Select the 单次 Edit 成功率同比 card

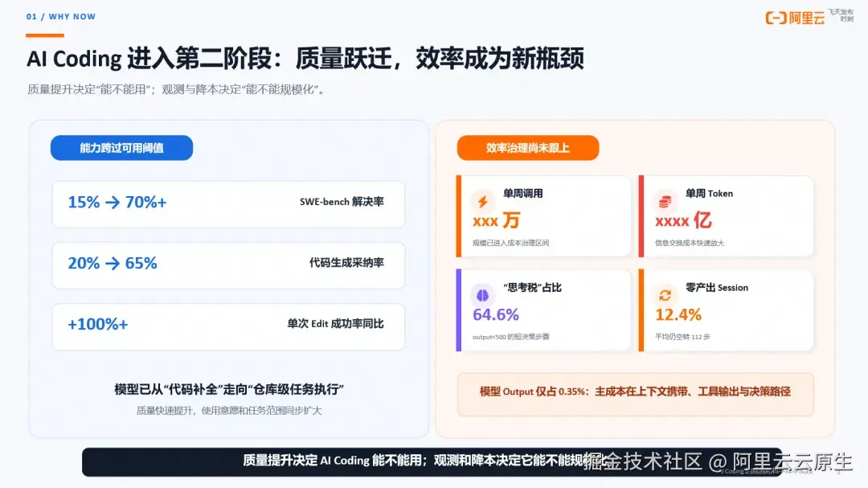pos(228,326)
